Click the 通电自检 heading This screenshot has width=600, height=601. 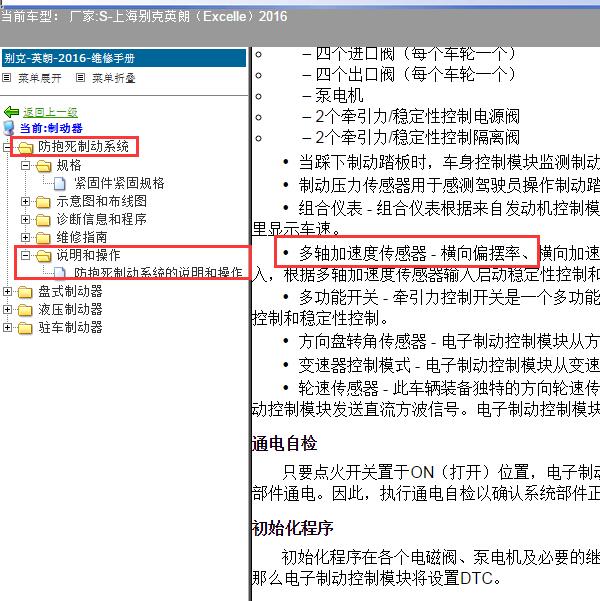click(284, 443)
